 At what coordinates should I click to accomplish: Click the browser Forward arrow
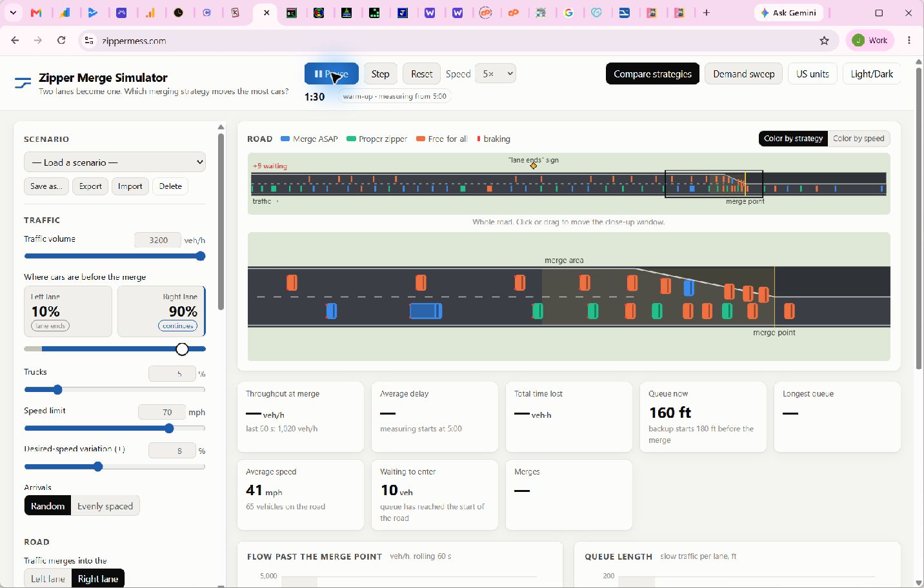(38, 41)
